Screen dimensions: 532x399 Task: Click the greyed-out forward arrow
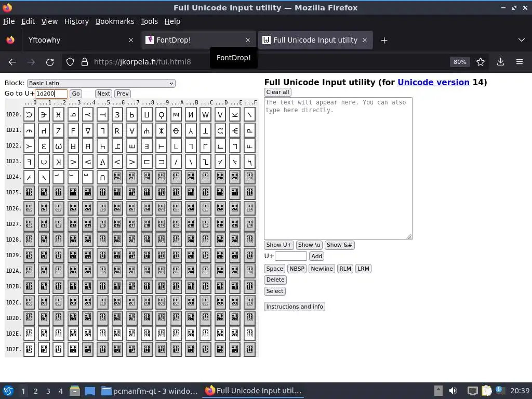click(x=31, y=62)
